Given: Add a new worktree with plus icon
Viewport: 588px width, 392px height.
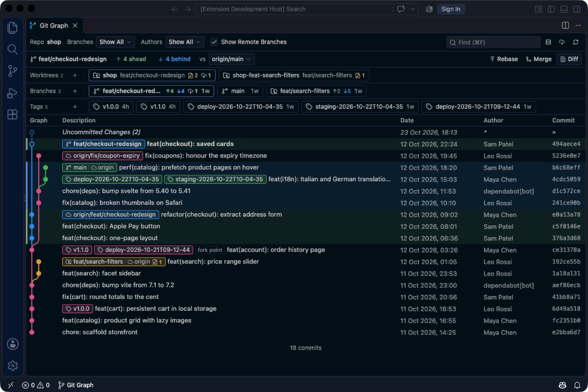Looking at the screenshot, I should [75, 75].
